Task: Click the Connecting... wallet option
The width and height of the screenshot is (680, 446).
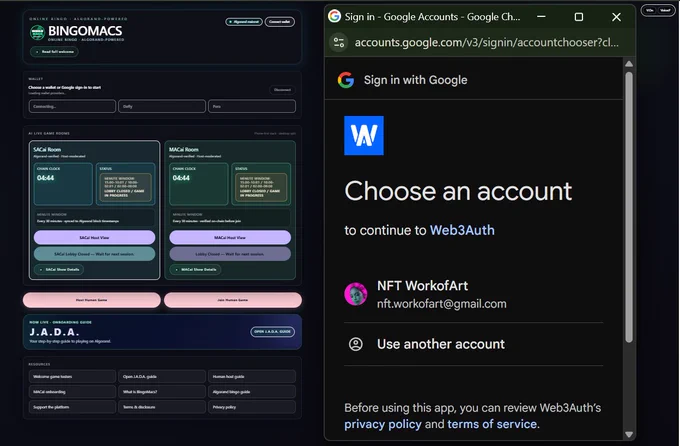Action: click(x=72, y=106)
